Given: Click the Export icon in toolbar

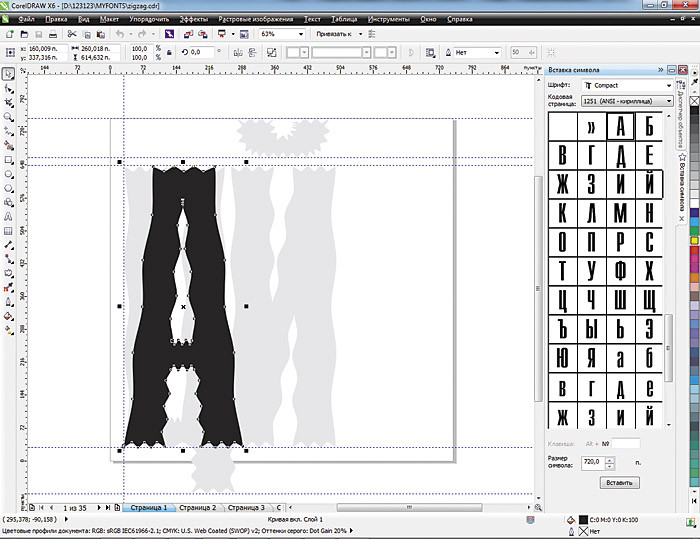Looking at the screenshot, I should 203,34.
